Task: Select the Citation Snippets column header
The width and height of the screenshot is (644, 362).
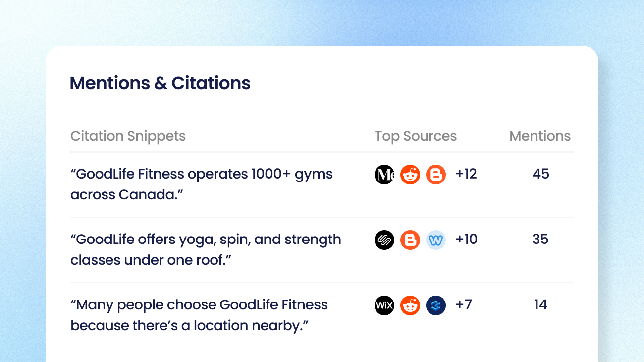Action: pyautogui.click(x=128, y=136)
